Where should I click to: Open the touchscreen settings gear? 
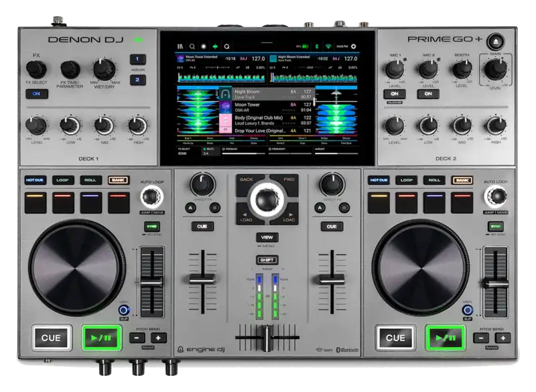pyautogui.click(x=354, y=46)
